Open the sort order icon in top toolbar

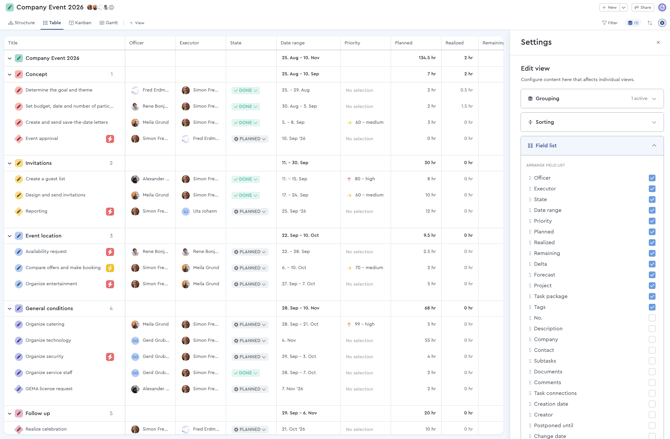[649, 23]
